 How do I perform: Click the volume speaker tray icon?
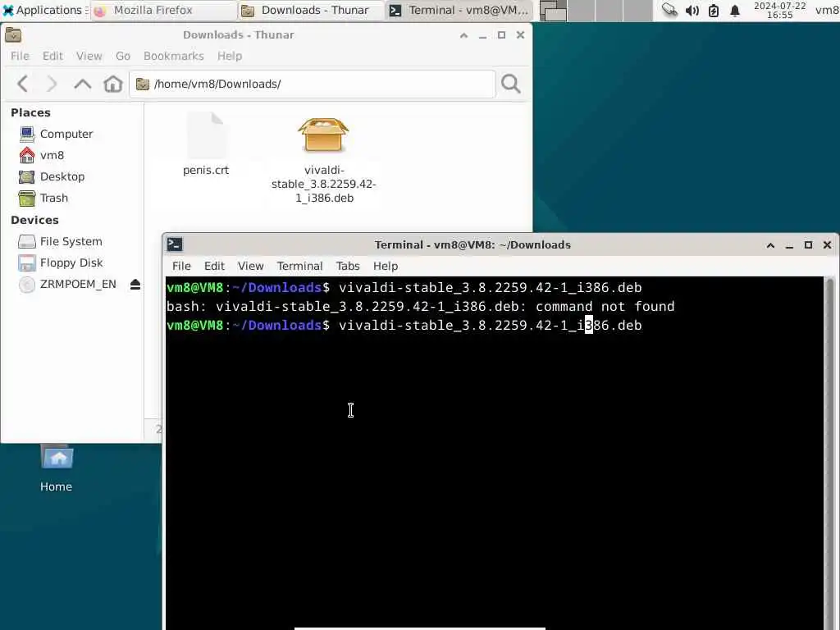pos(692,10)
